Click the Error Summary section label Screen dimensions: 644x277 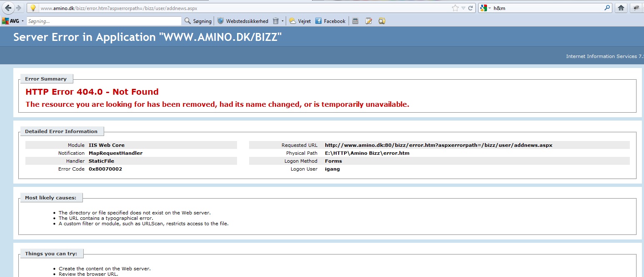click(46, 79)
